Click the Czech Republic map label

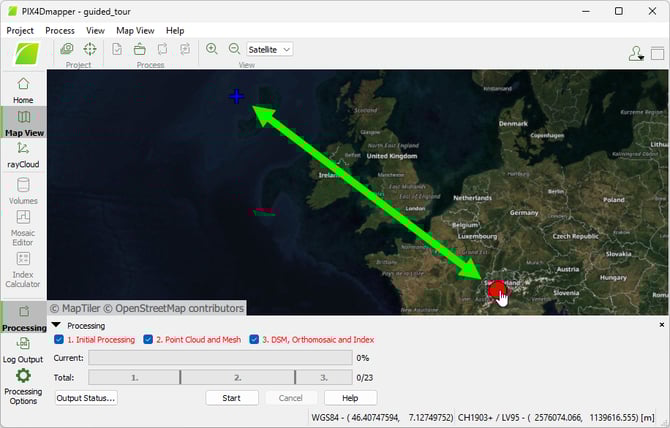pos(576,236)
